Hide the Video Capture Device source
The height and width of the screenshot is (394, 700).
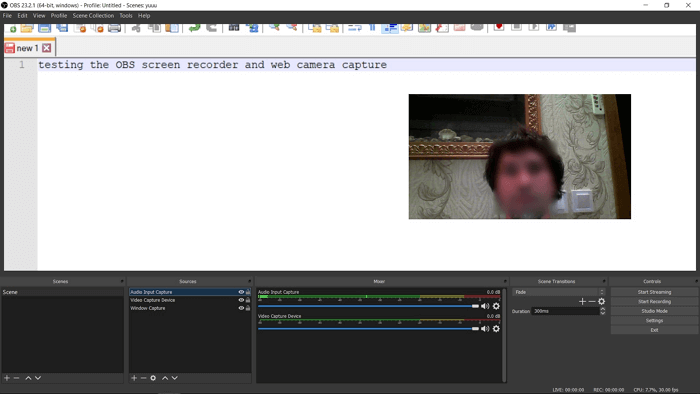(241, 300)
